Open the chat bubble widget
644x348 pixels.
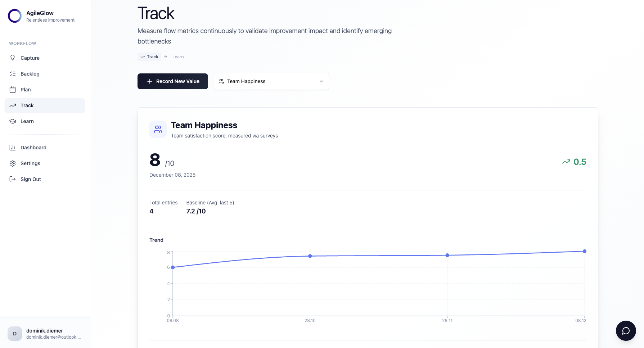626,331
